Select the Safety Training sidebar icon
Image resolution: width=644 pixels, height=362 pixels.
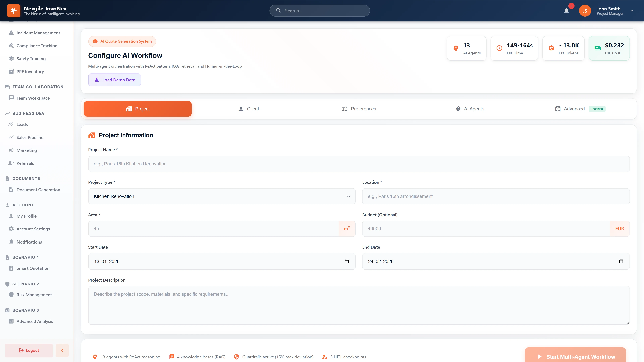click(11, 58)
